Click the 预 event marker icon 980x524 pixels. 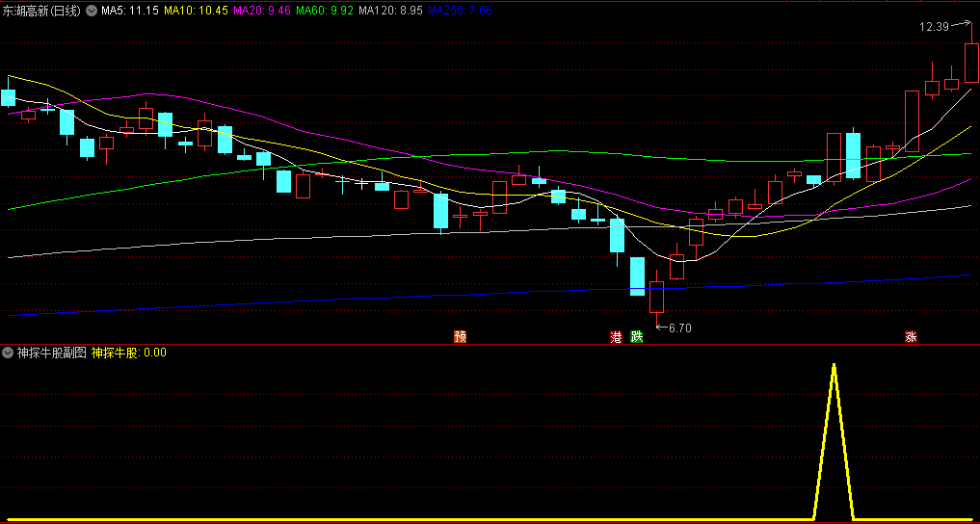point(461,337)
